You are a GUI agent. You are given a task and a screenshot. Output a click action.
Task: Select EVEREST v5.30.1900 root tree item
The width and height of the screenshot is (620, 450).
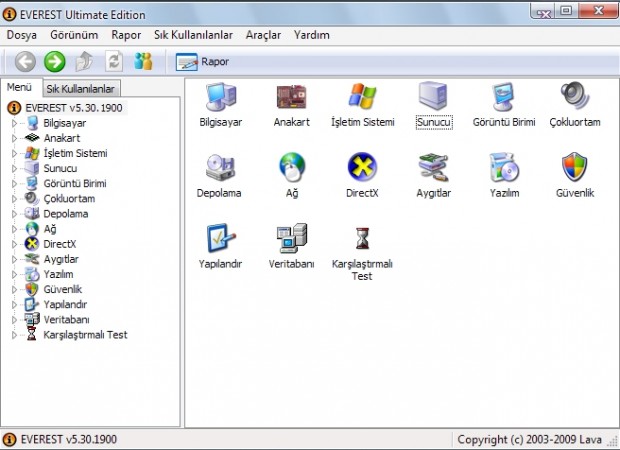[74, 108]
